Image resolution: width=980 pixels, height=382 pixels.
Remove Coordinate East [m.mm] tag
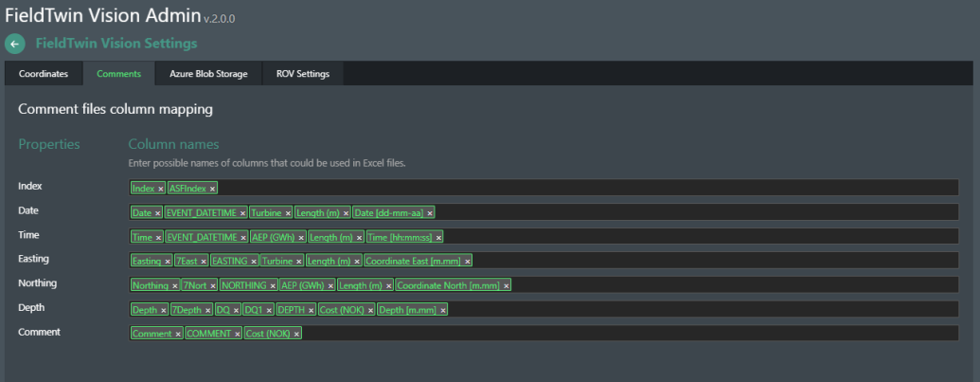467,262
